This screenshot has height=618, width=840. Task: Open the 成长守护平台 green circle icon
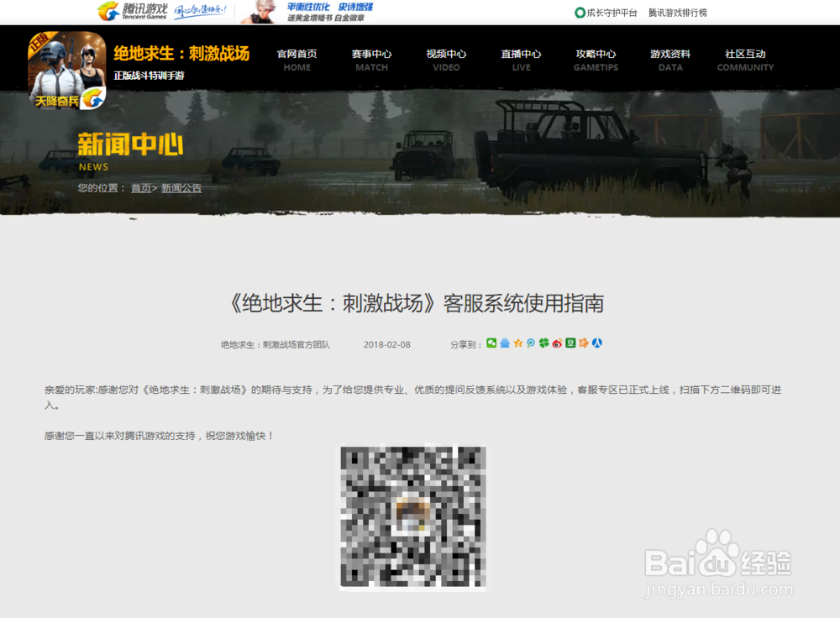point(580,13)
